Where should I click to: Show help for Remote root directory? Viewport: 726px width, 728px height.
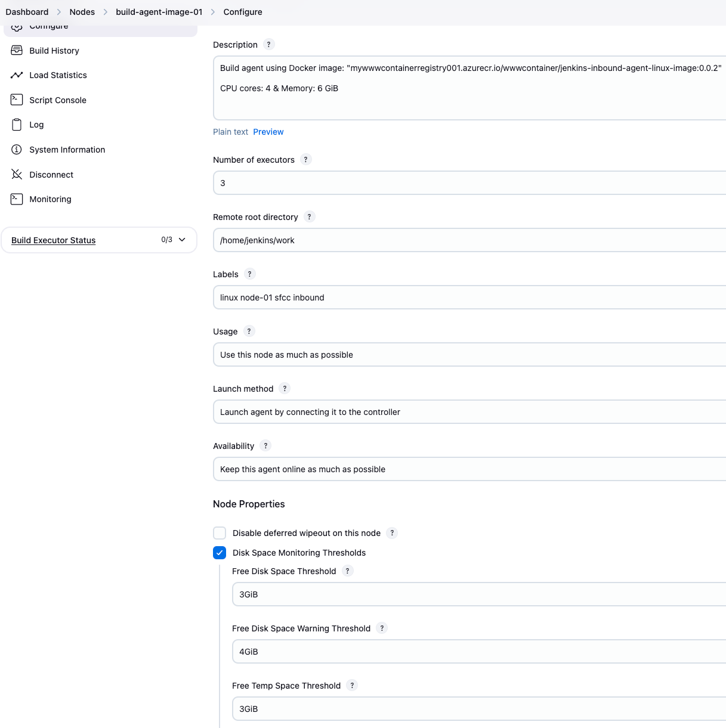(309, 217)
